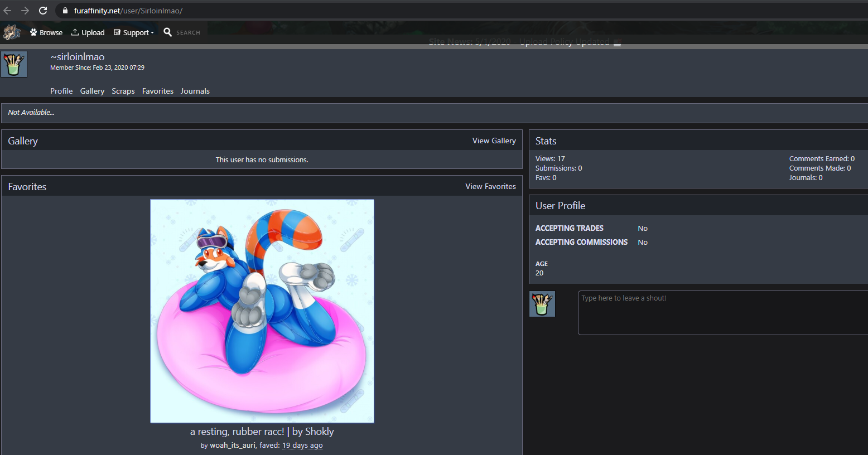This screenshot has height=455, width=868.
Task: Reload the page with refresh icon
Action: (43, 11)
